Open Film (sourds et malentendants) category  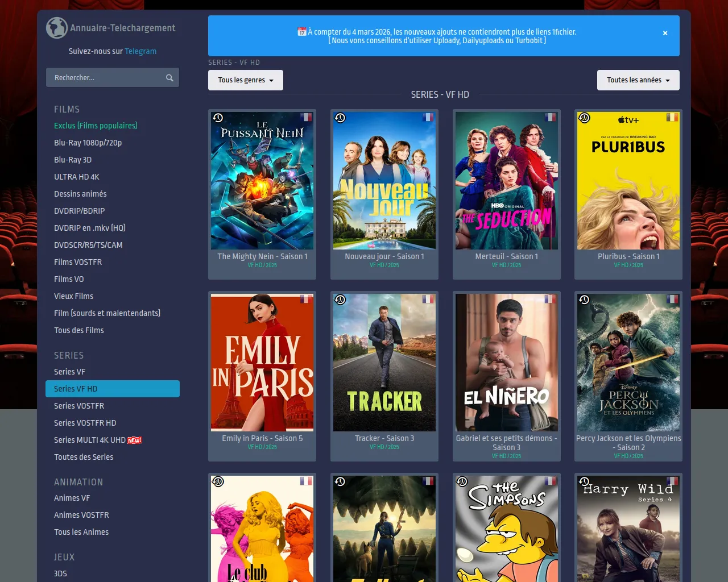(107, 313)
